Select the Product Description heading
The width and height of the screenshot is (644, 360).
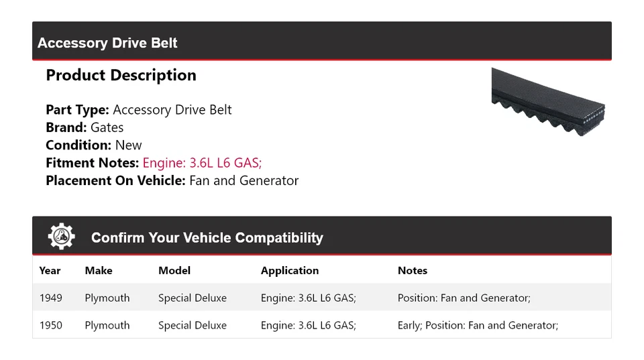[x=121, y=75]
